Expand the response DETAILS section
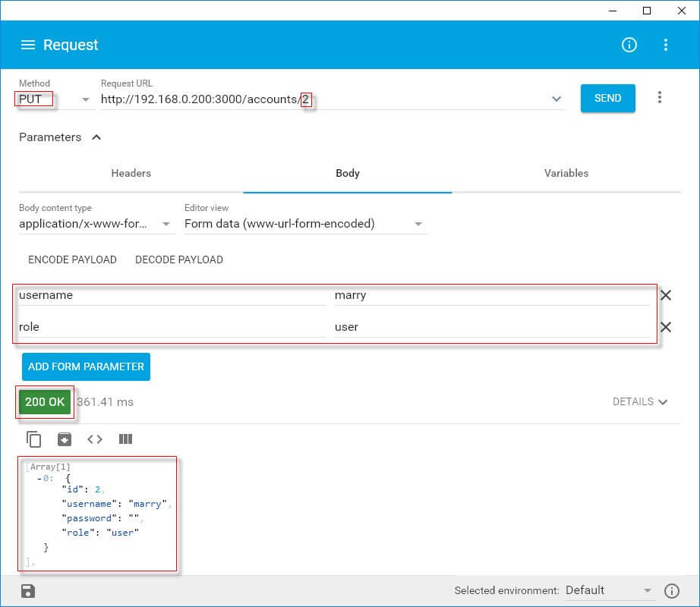Screen dimensions: 700x607 pos(641,401)
